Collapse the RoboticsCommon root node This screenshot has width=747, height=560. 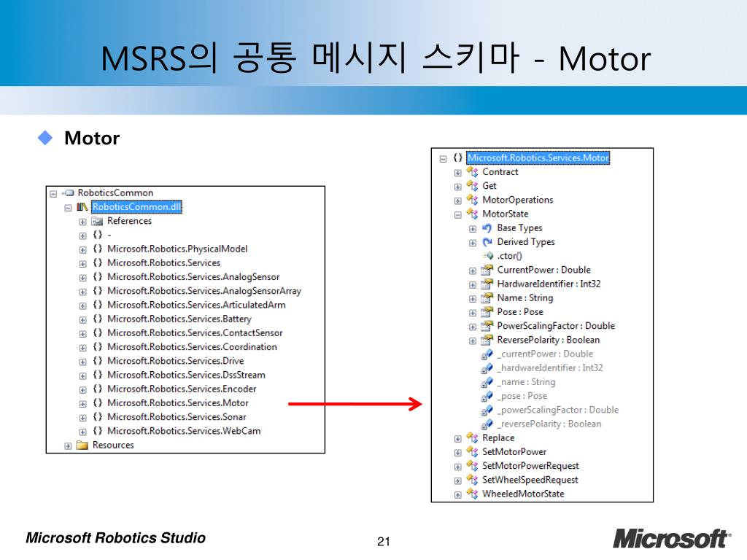53,194
